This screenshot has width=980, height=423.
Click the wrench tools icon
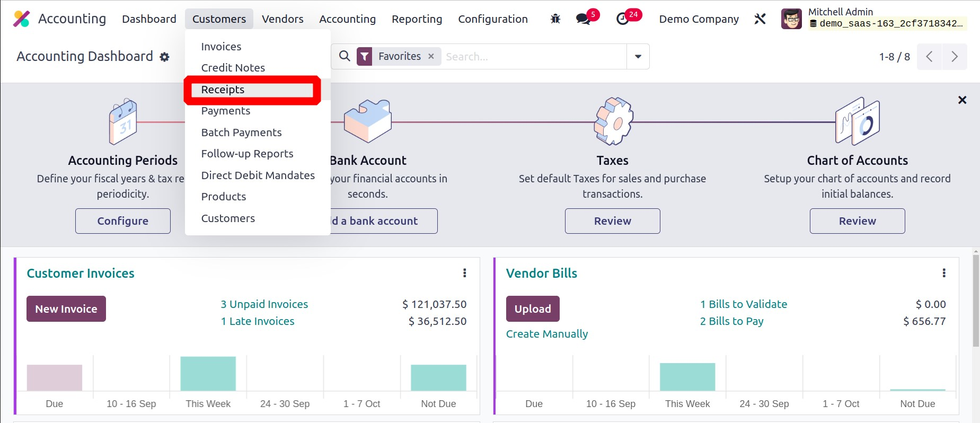pos(760,19)
